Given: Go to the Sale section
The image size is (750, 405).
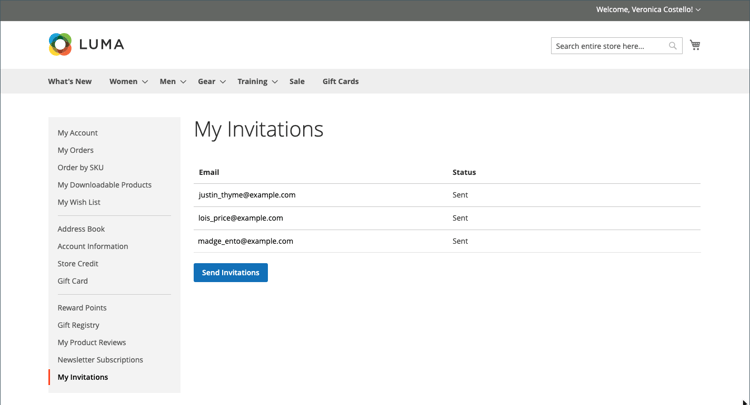Looking at the screenshot, I should pos(297,82).
